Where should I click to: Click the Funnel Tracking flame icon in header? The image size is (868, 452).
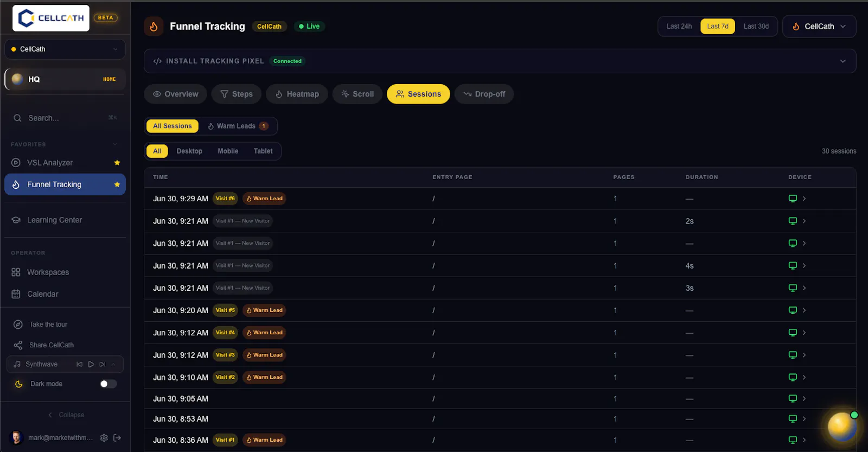tap(154, 26)
